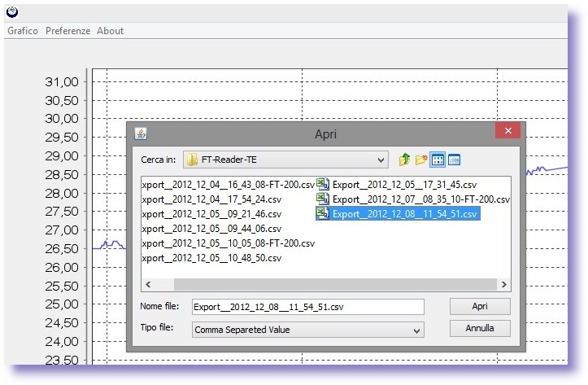
Task: Switch to details view icon
Action: pos(454,160)
